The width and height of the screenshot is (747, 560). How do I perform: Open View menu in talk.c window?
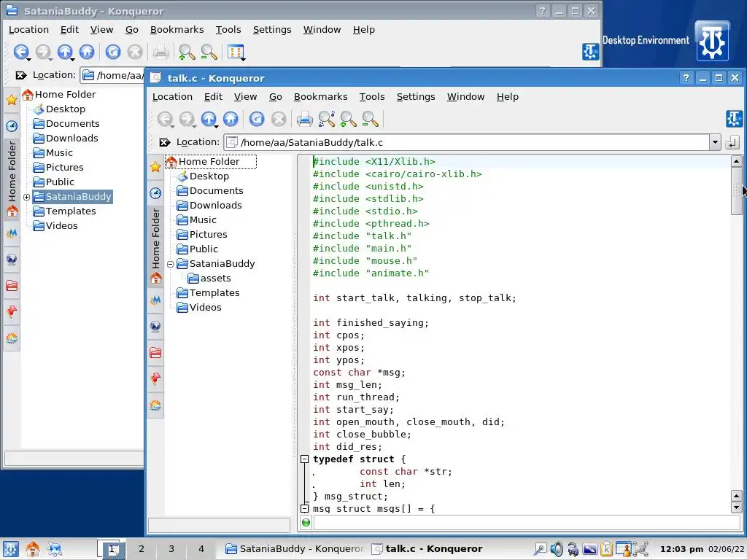click(245, 97)
